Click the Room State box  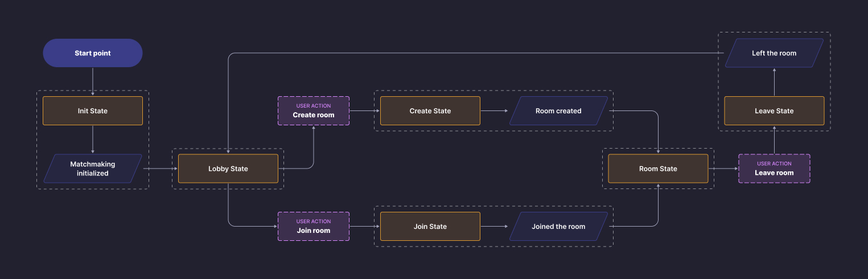658,169
